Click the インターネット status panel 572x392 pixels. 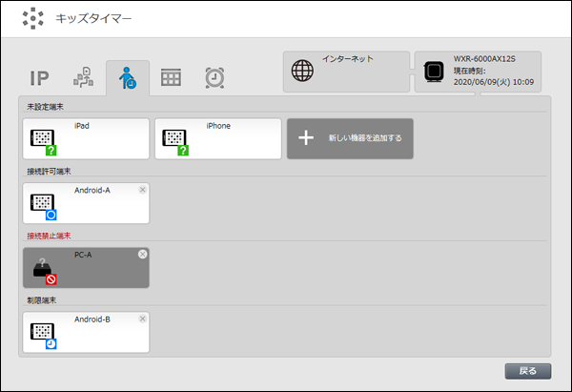(x=347, y=72)
